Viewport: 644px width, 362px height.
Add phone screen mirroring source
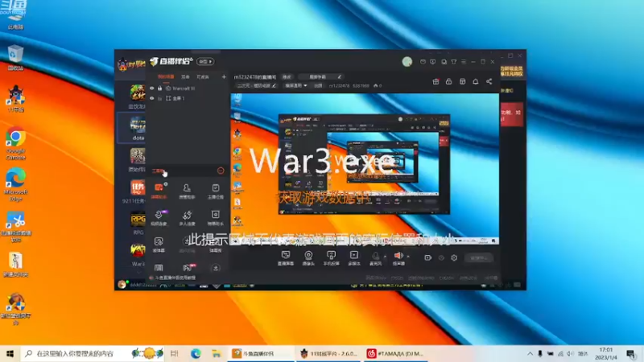pyautogui.click(x=331, y=258)
